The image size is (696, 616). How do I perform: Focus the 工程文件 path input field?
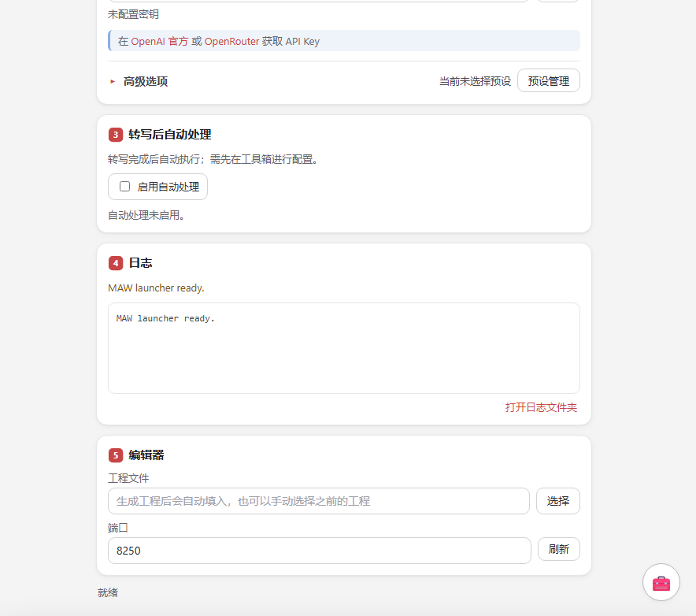319,501
